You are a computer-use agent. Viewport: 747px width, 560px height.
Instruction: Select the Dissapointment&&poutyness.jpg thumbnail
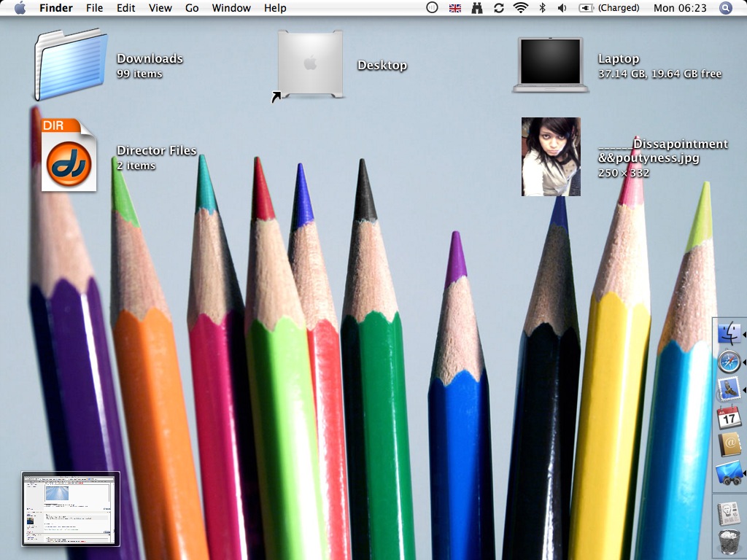coord(551,157)
